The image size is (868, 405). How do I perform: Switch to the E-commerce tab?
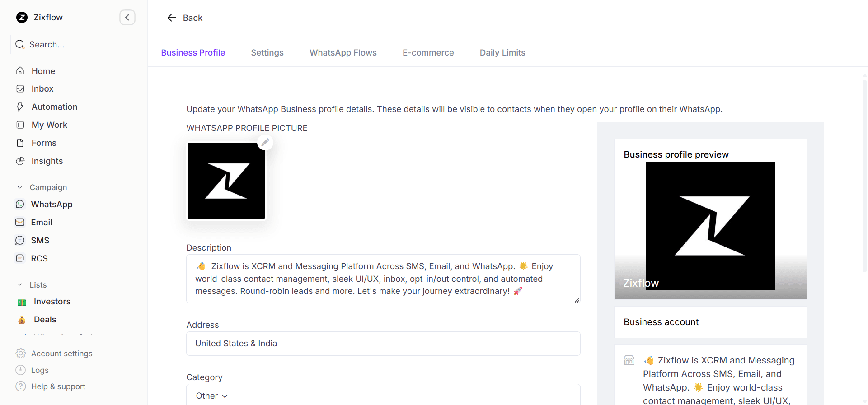[428, 53]
